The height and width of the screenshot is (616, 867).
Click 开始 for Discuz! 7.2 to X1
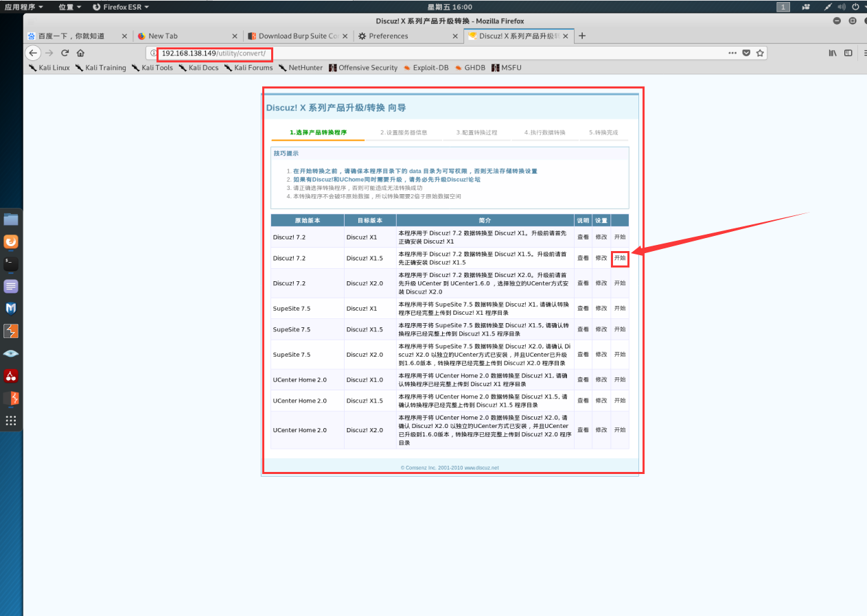(x=620, y=237)
